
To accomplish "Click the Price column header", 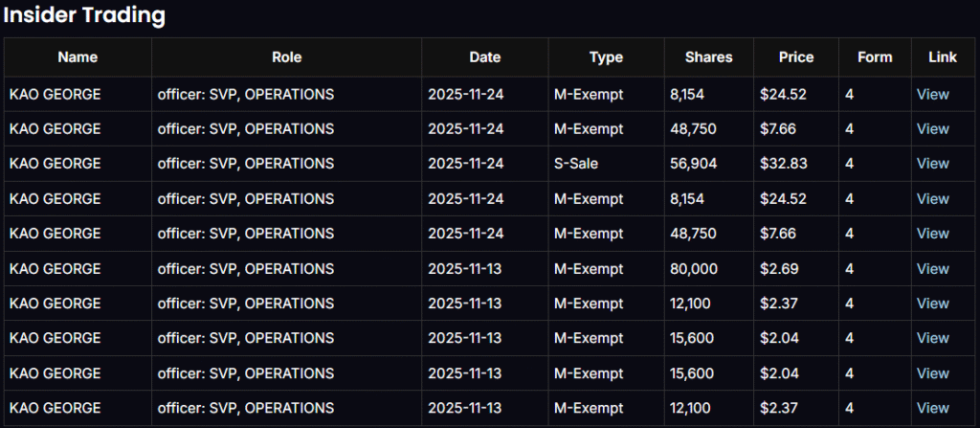I will [x=795, y=57].
